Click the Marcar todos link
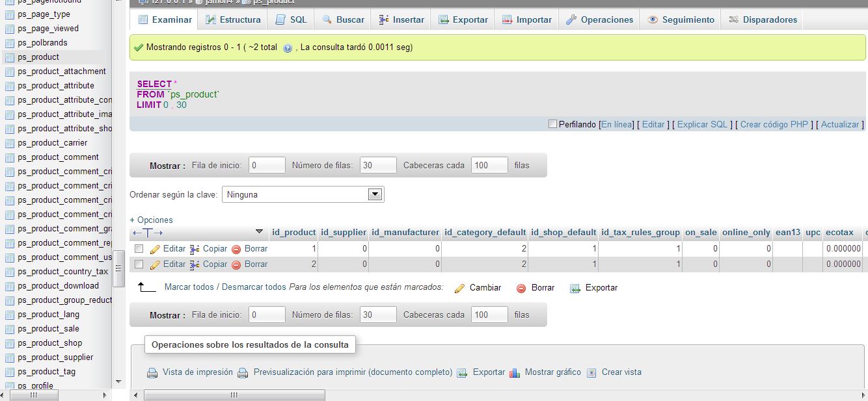868x401 pixels. coord(189,287)
